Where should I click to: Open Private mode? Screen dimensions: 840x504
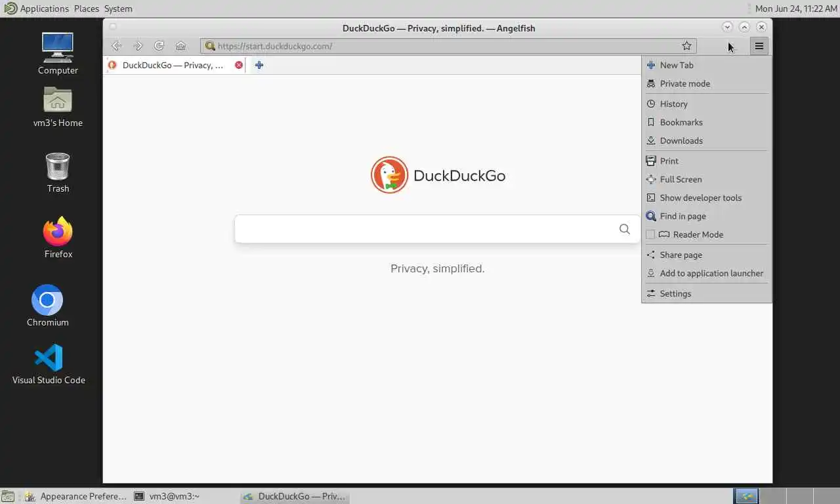click(x=706, y=83)
